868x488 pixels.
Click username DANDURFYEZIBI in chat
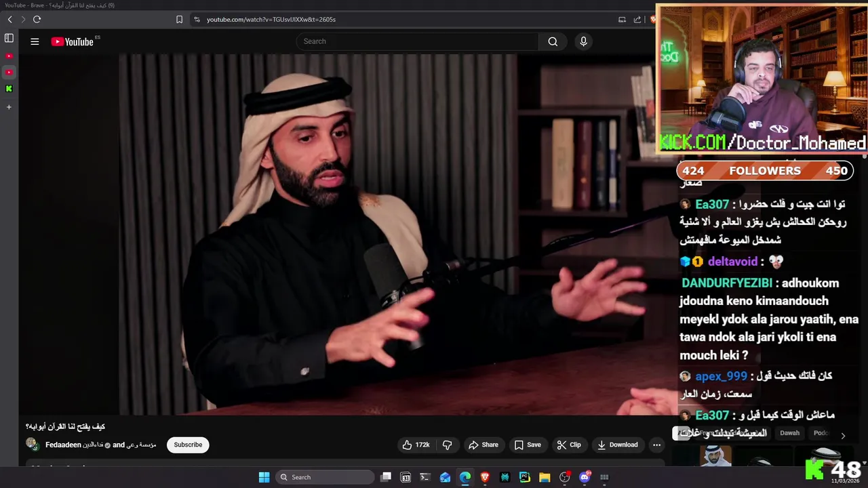coord(726,283)
